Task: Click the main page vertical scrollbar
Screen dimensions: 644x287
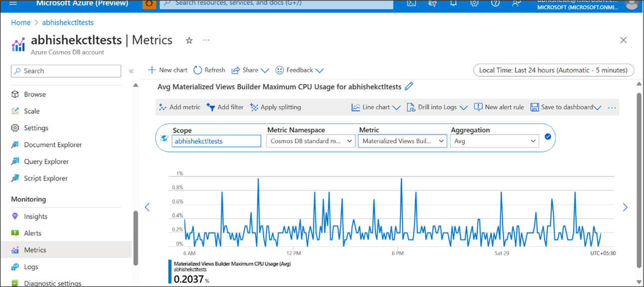Action: (640, 180)
